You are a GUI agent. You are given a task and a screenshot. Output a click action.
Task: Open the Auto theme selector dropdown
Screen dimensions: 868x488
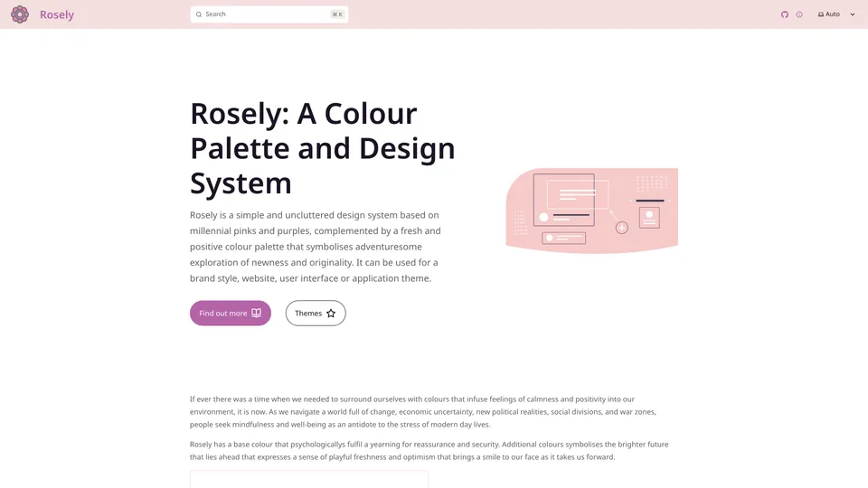pos(836,14)
